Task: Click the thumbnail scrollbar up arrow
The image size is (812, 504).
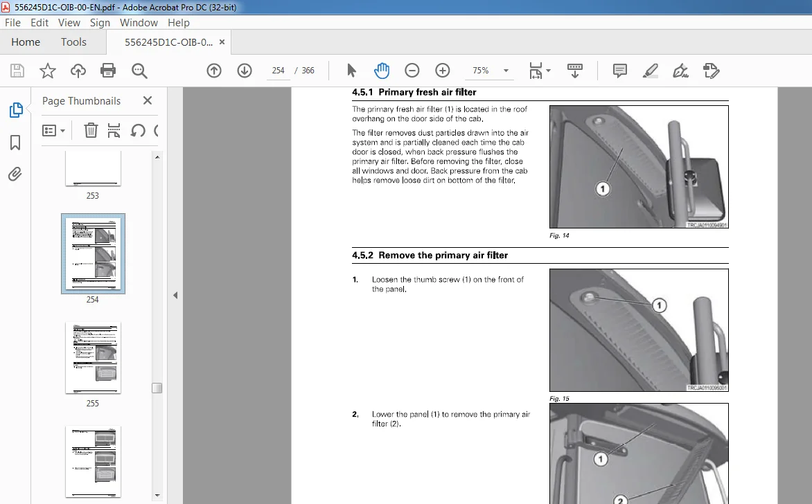Action: click(157, 156)
